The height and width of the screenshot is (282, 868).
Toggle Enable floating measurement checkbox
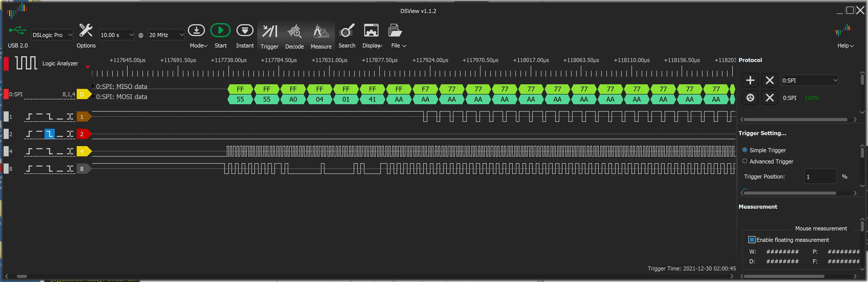tap(752, 240)
